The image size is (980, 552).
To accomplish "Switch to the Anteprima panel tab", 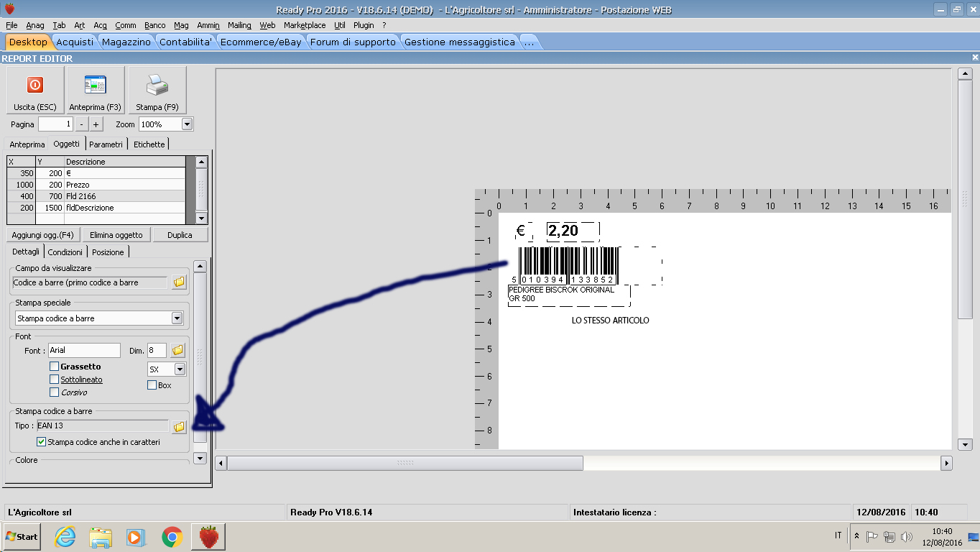I will 27,144.
